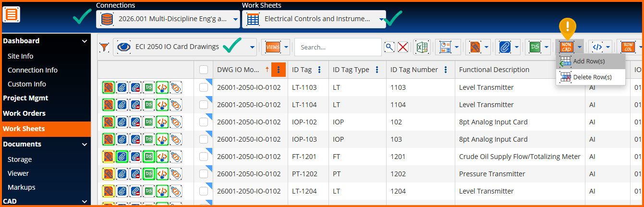This screenshot has height=207, width=644.
Task: Select Delete Row(s) menu entry
Action: coord(591,77)
